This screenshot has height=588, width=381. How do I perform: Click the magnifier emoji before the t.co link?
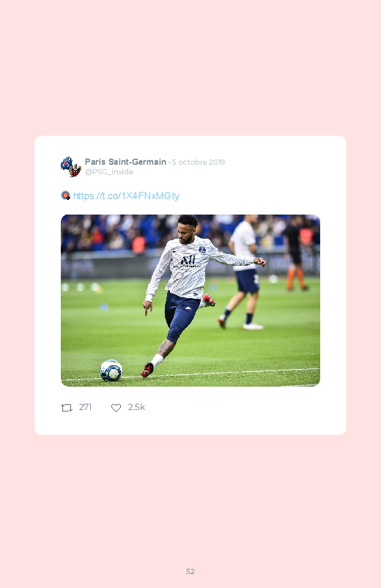[x=66, y=196]
